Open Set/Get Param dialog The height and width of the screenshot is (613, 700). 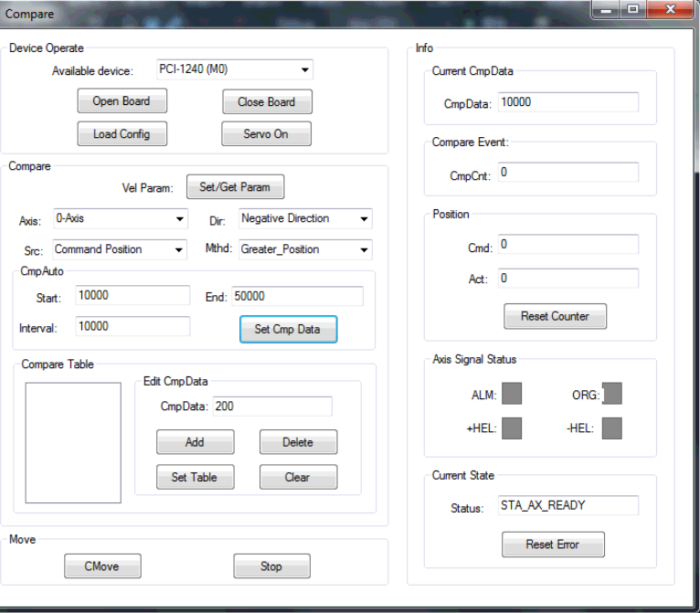[x=235, y=187]
